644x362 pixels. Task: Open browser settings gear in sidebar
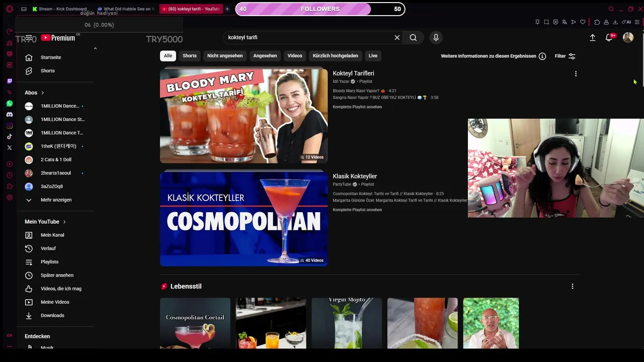(x=10, y=198)
